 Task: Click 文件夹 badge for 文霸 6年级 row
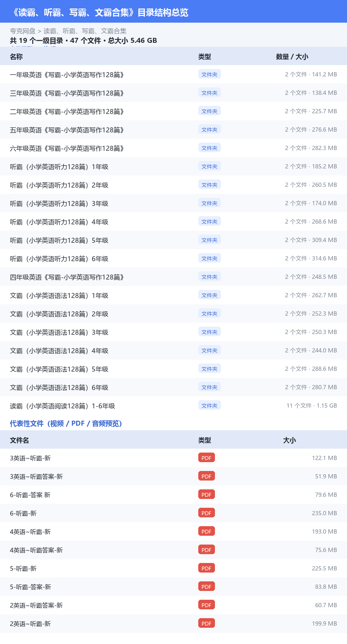coord(210,387)
